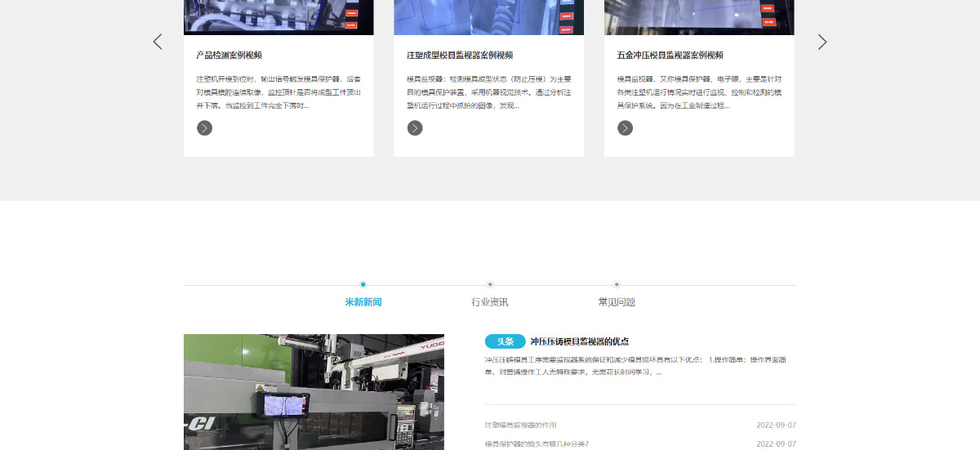The image size is (980, 450).
Task: Select the dot marker above 常见问题
Action: click(x=617, y=284)
